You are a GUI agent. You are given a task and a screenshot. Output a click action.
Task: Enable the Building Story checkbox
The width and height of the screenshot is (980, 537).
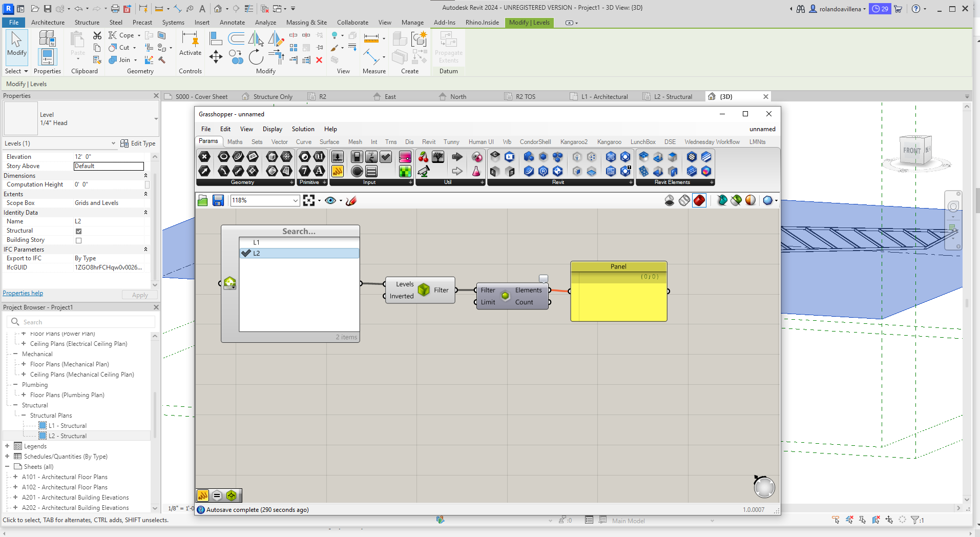[78, 240]
